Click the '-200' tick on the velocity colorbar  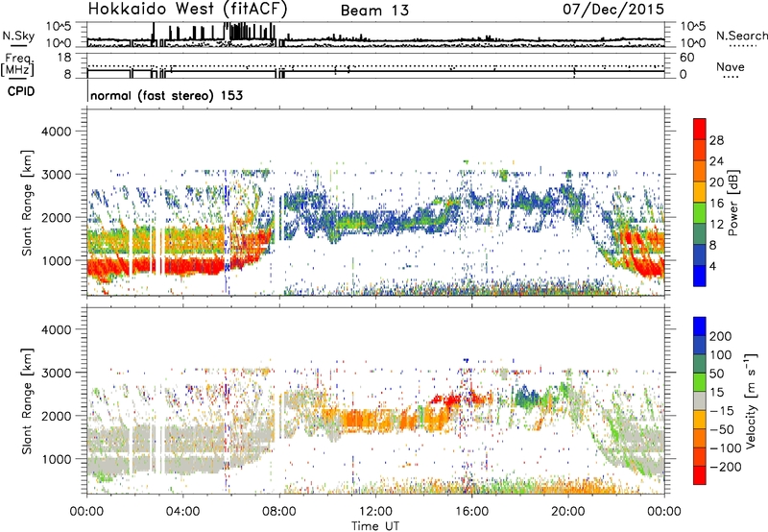[x=725, y=467]
